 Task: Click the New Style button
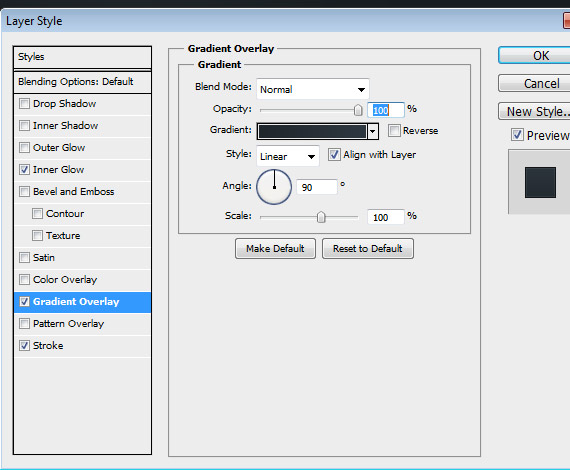click(x=534, y=111)
